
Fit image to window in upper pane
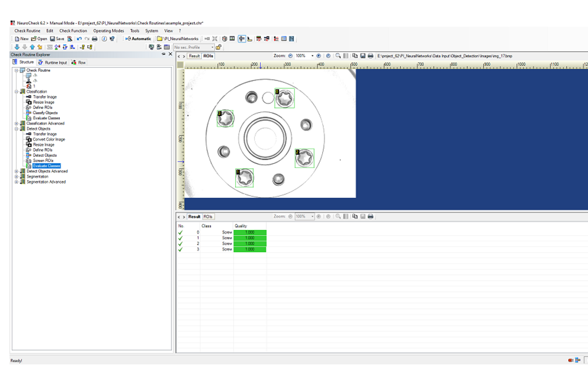pyautogui.click(x=328, y=56)
